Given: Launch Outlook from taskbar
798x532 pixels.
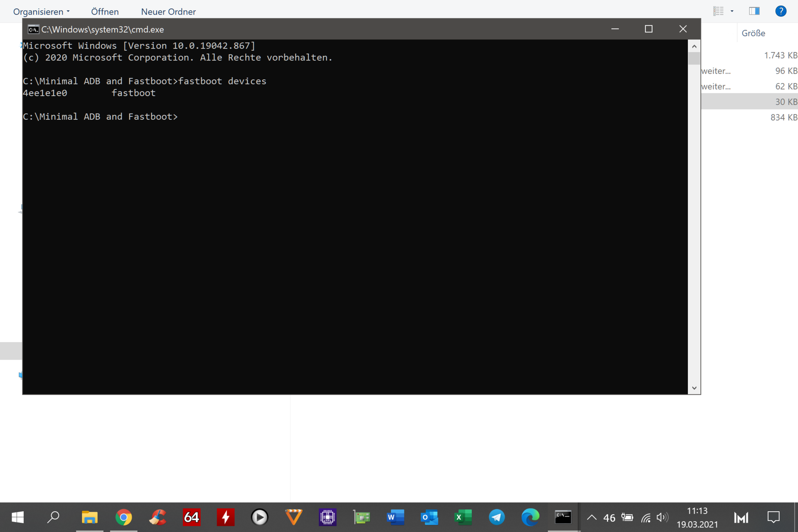Looking at the screenshot, I should pos(429,517).
